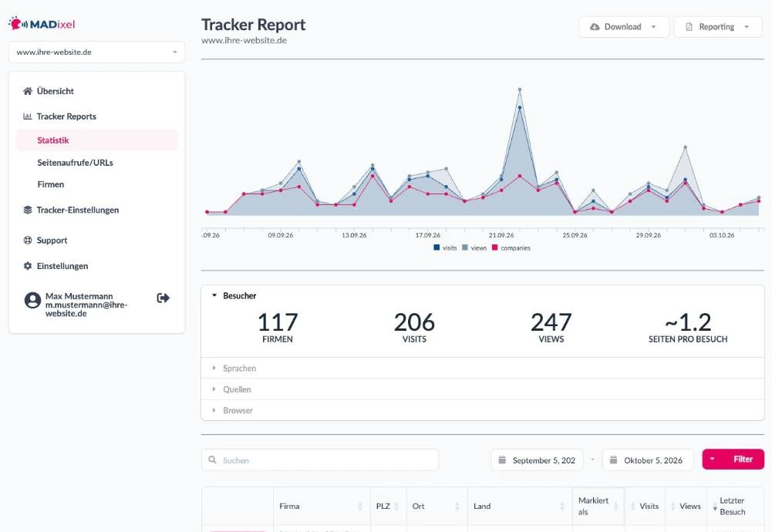Click the Übersicht home icon

pos(28,91)
